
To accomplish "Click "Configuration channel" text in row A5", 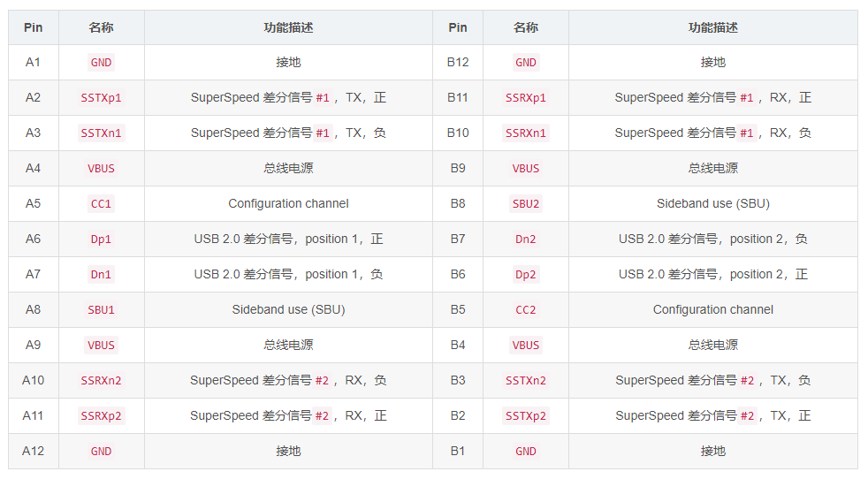I will point(288,203).
